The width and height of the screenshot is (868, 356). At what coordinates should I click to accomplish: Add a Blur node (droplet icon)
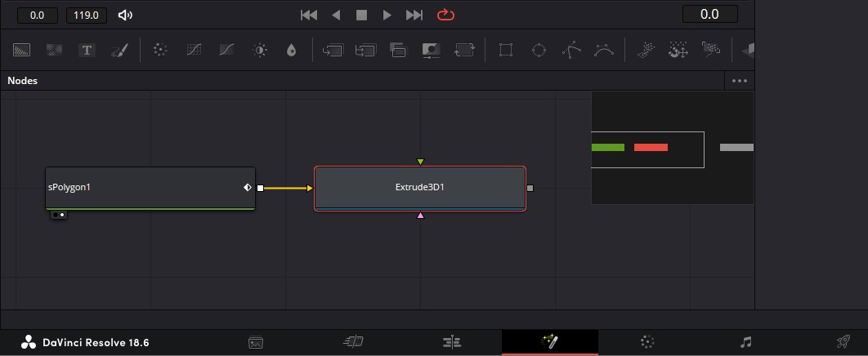[291, 51]
